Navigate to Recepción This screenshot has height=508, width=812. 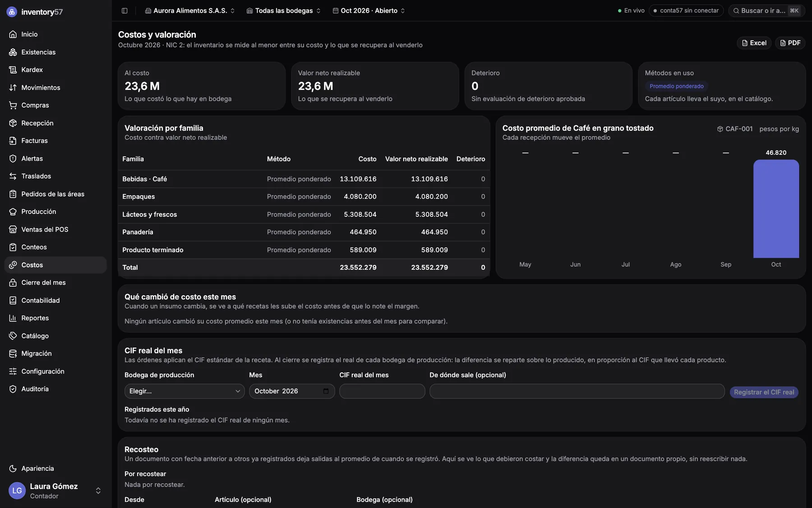(x=55, y=123)
